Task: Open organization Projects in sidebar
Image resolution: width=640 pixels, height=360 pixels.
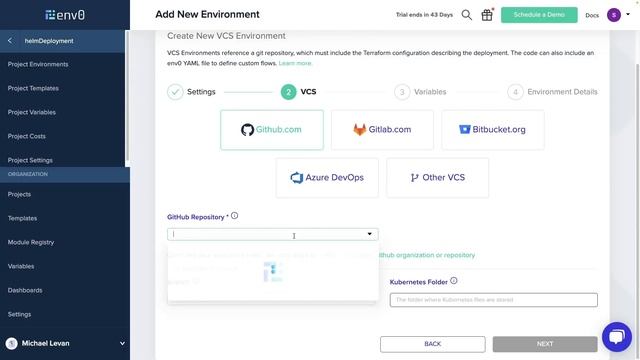Action: tap(19, 194)
